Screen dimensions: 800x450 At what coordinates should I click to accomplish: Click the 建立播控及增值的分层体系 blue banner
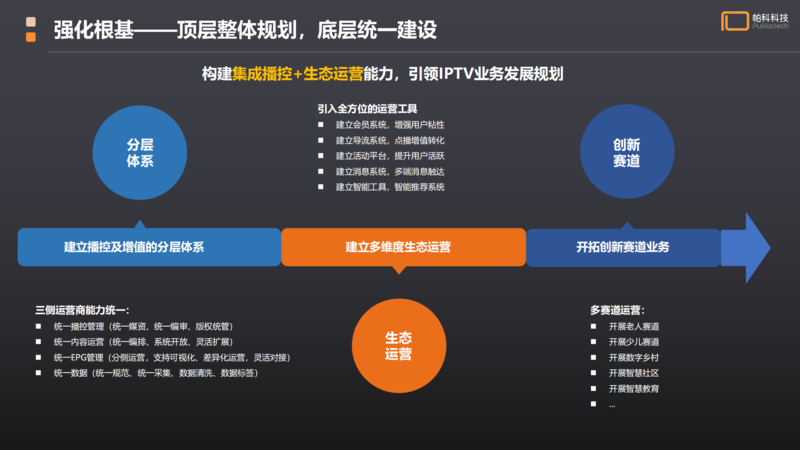coord(148,247)
